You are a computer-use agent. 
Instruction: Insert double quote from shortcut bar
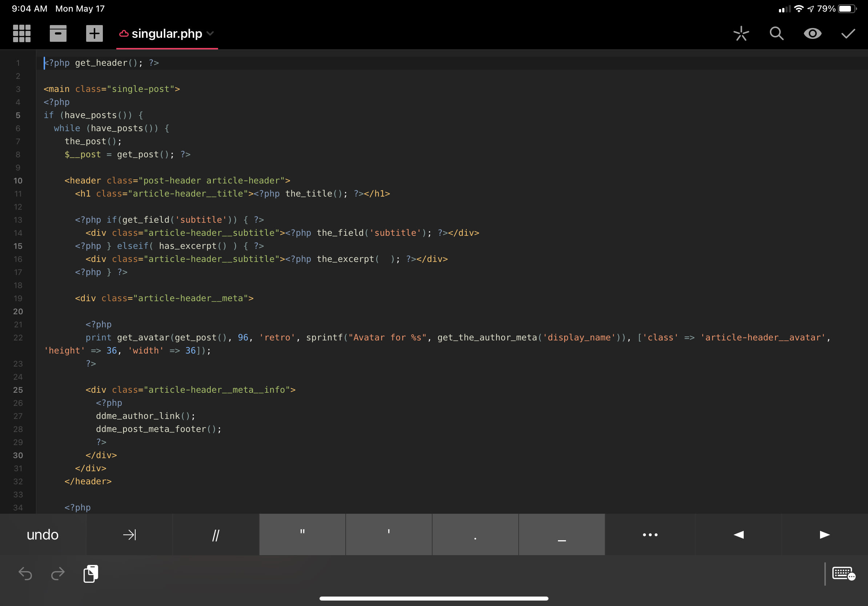tap(302, 534)
